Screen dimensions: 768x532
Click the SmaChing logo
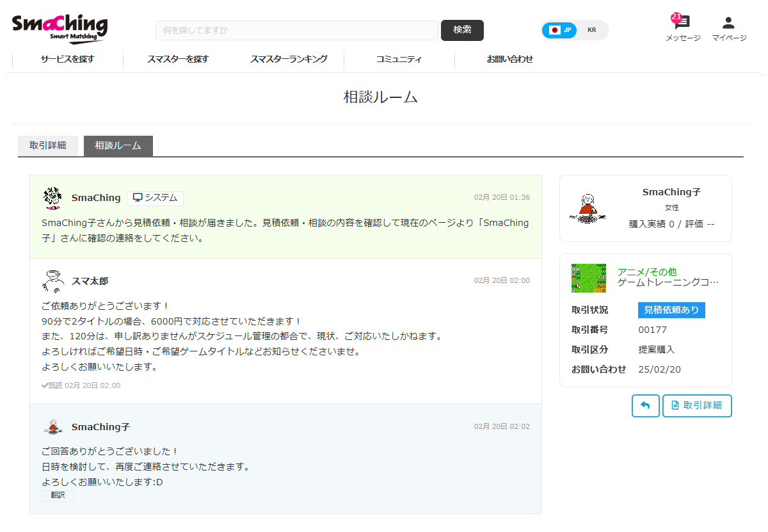point(60,29)
